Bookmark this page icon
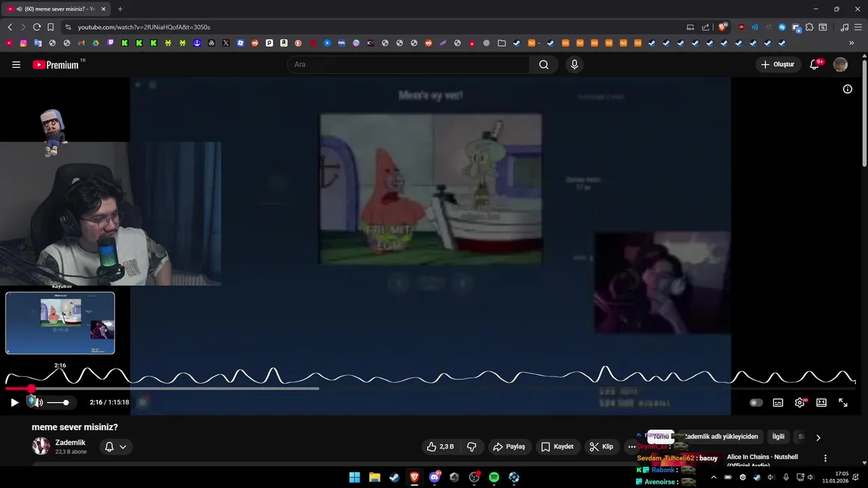This screenshot has width=868, height=488. (50, 27)
